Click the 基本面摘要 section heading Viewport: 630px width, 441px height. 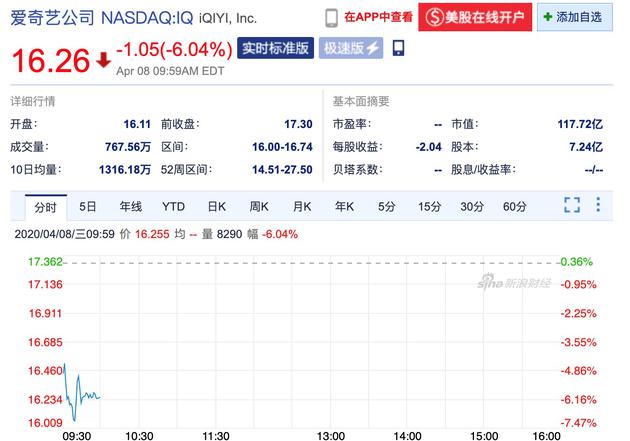pos(361,101)
